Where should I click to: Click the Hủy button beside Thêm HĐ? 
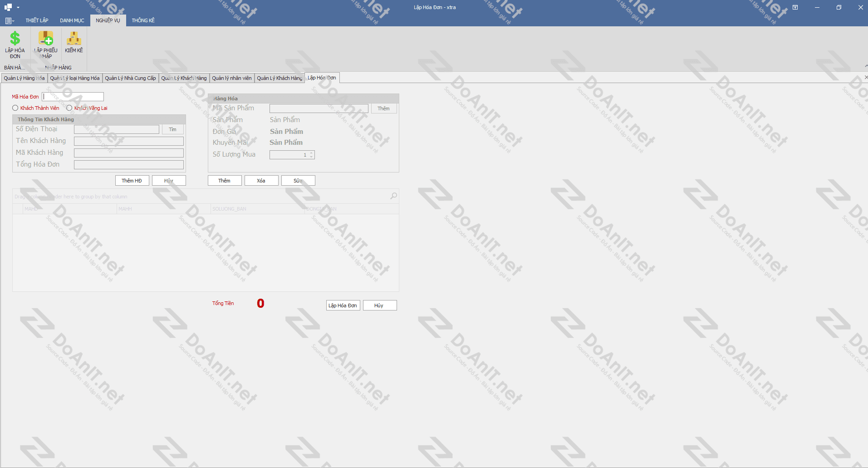click(169, 181)
